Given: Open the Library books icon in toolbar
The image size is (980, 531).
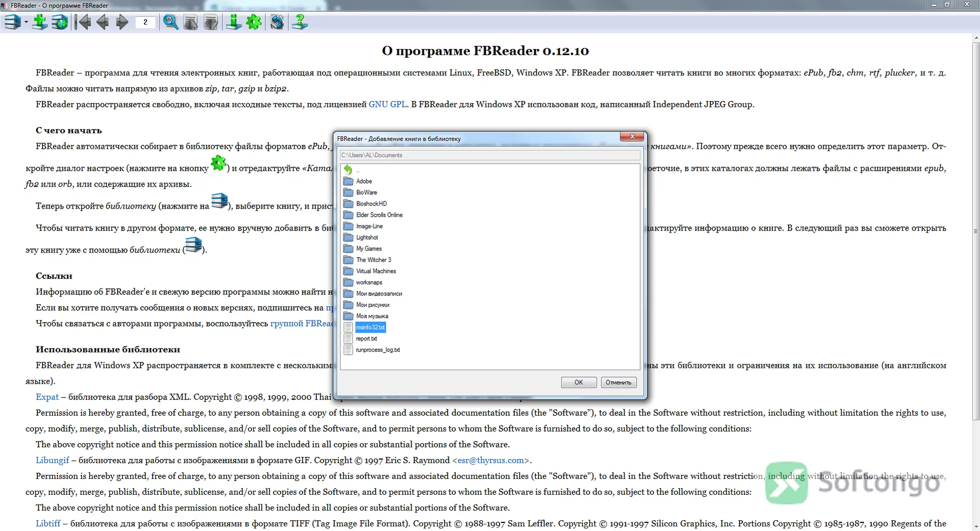Looking at the screenshot, I should (13, 22).
